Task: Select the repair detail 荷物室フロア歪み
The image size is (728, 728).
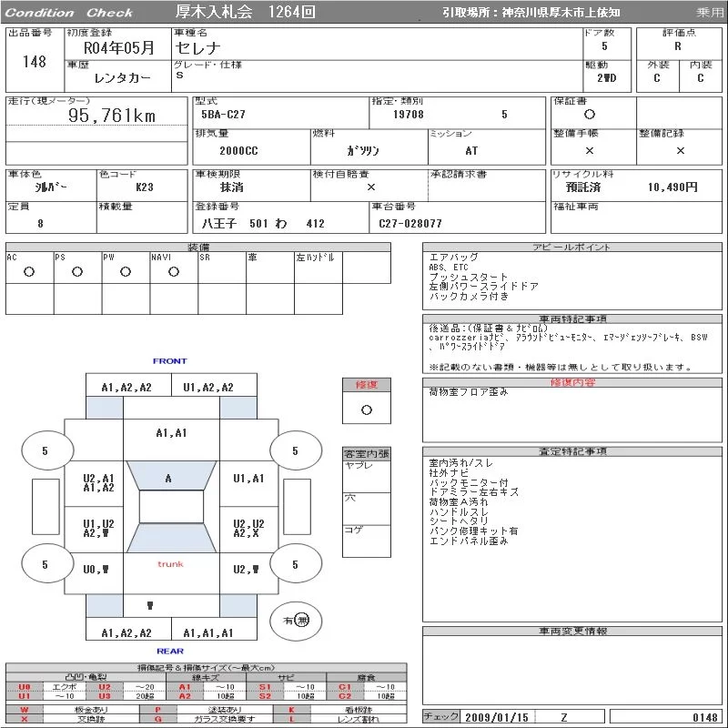Action: click(x=469, y=392)
